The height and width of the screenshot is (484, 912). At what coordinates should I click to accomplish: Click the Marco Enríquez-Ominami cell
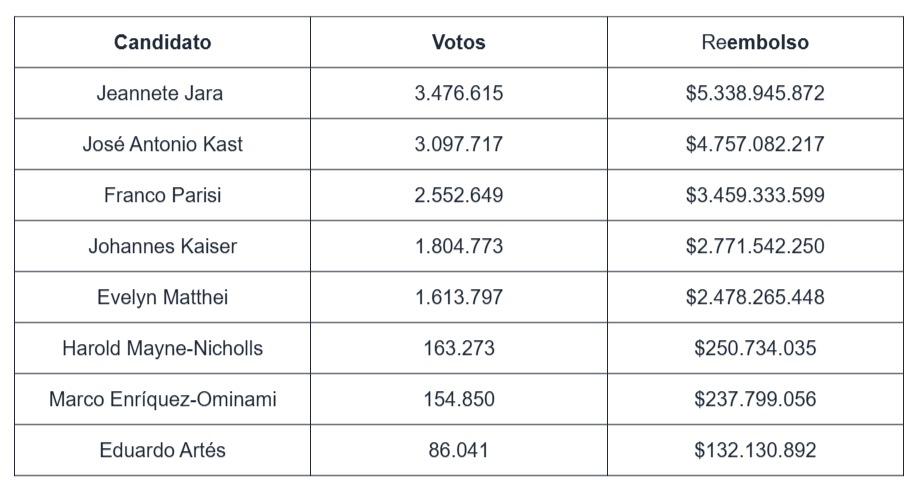(162, 399)
